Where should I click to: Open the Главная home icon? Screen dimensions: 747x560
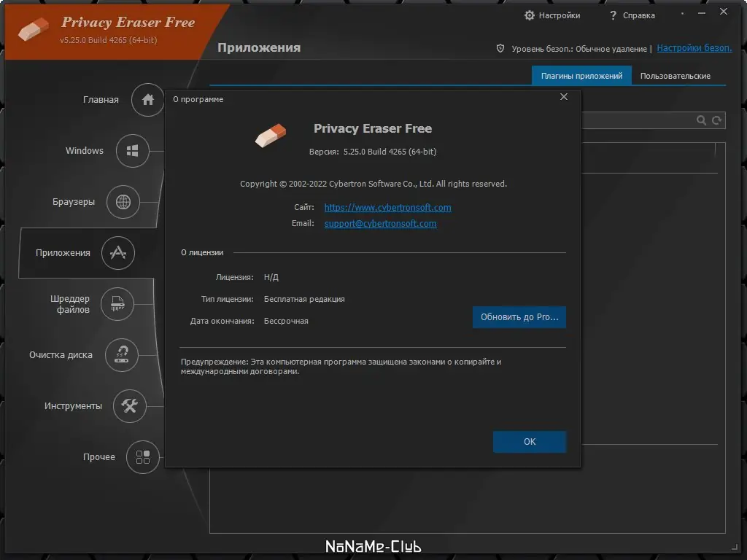(x=147, y=99)
